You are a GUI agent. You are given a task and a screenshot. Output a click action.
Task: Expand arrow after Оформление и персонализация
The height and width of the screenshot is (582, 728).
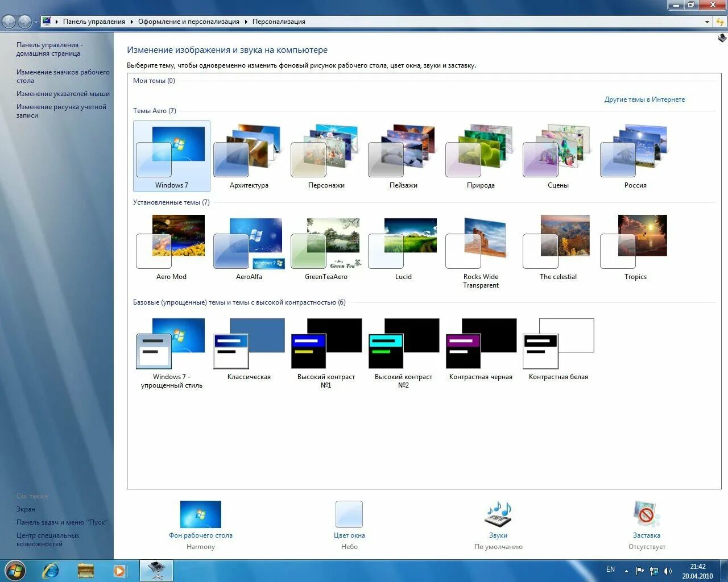[x=246, y=22]
